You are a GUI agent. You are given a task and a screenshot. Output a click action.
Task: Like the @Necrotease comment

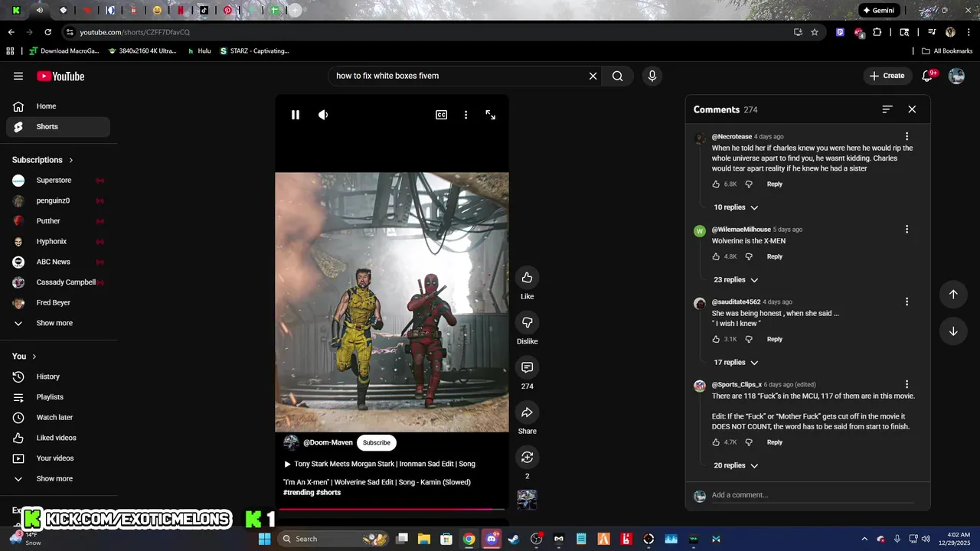[x=716, y=184]
